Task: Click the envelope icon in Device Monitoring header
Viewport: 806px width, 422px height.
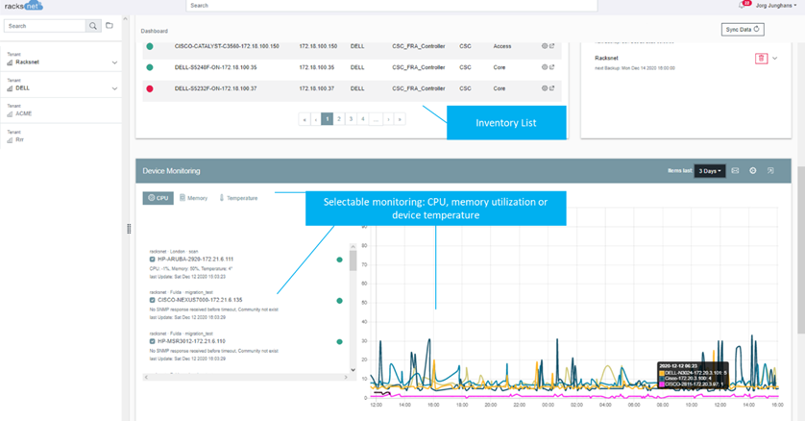Action: tap(735, 171)
